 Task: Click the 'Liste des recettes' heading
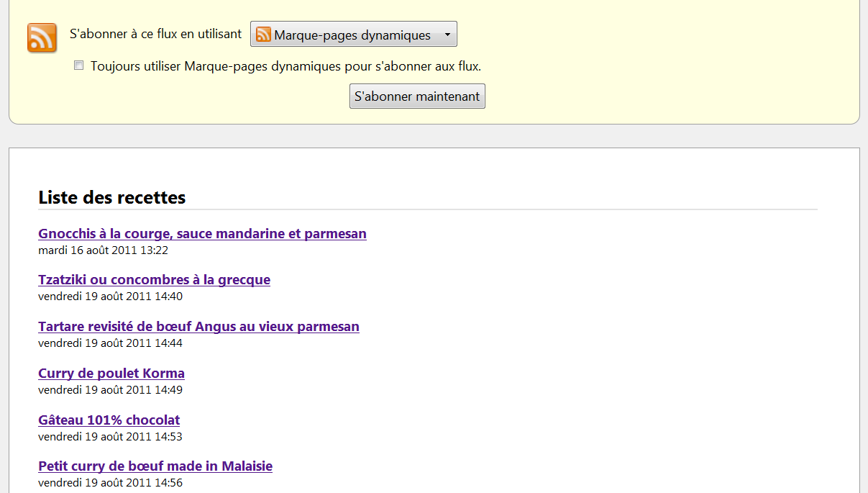112,197
